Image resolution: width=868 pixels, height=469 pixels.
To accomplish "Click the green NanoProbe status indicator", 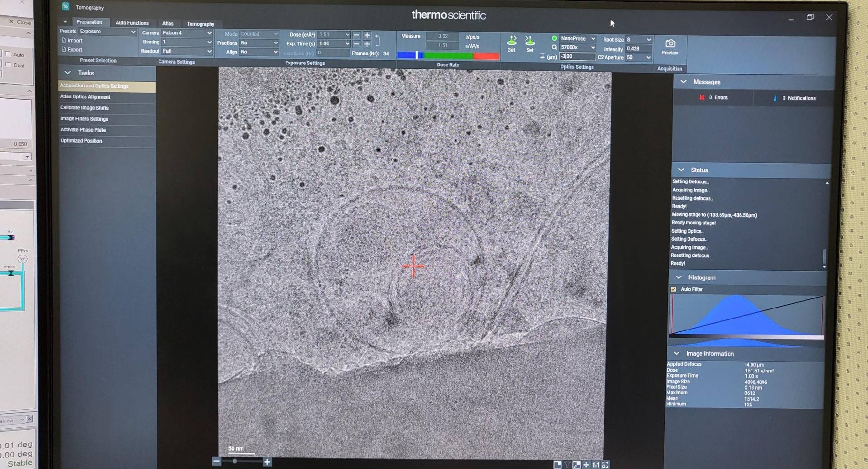I will 554,38.
